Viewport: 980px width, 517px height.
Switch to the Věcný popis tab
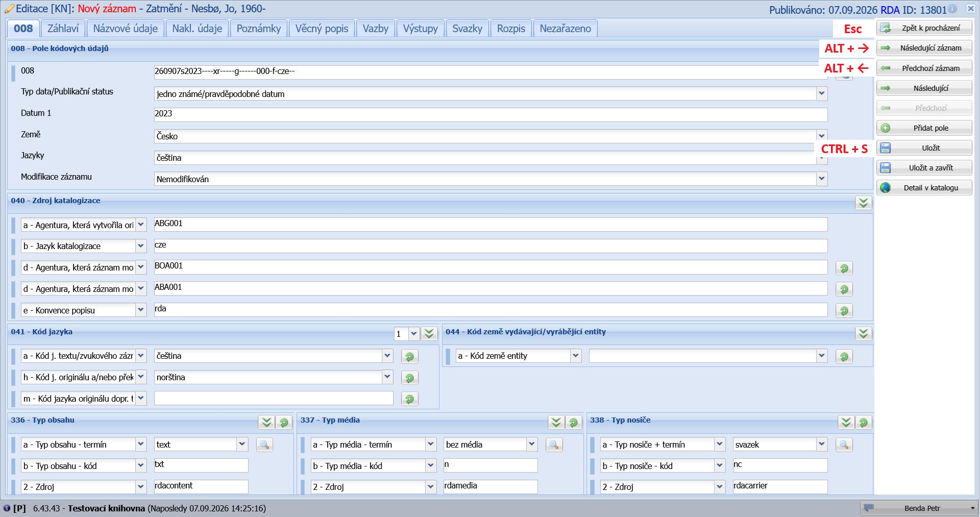pos(322,29)
